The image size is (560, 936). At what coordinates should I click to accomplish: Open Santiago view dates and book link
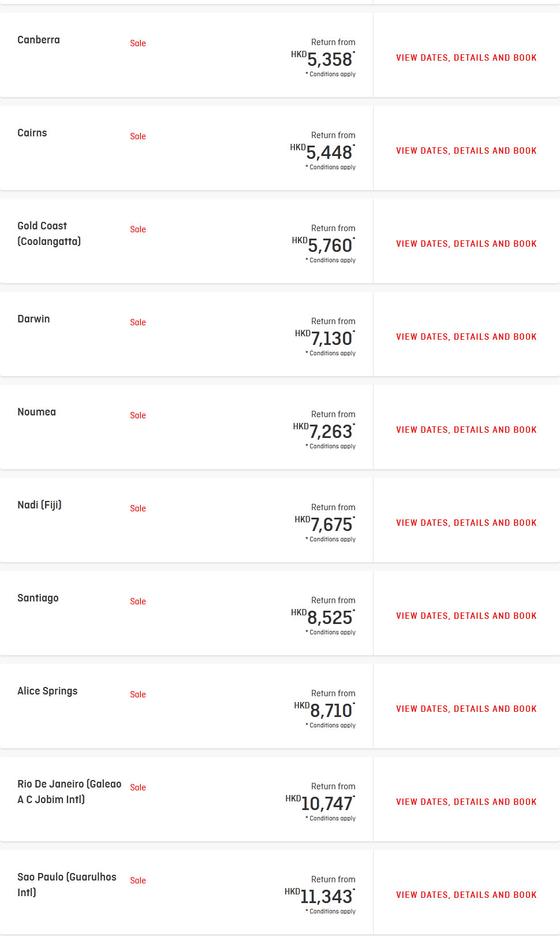[466, 616]
